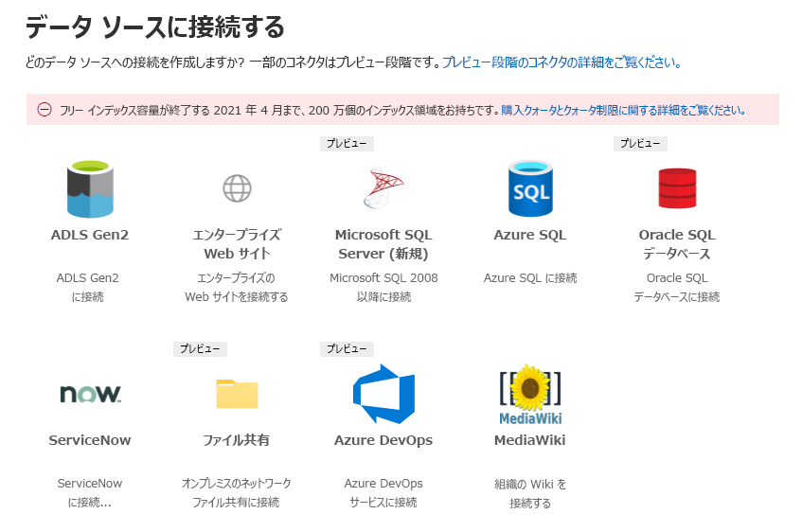Click the red warning circle icon in banner

[x=45, y=110]
